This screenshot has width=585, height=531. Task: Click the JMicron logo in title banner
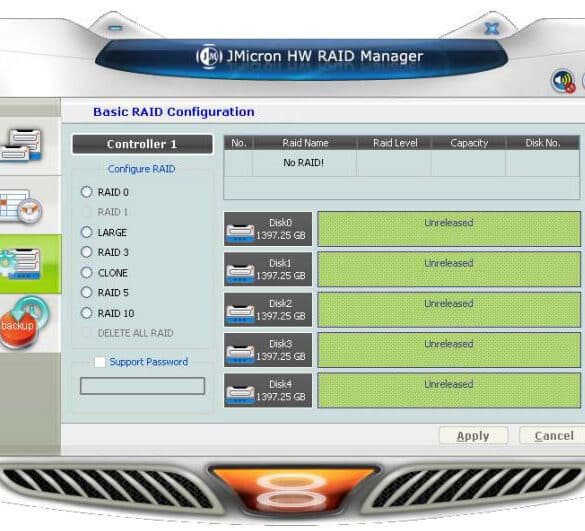point(209,56)
